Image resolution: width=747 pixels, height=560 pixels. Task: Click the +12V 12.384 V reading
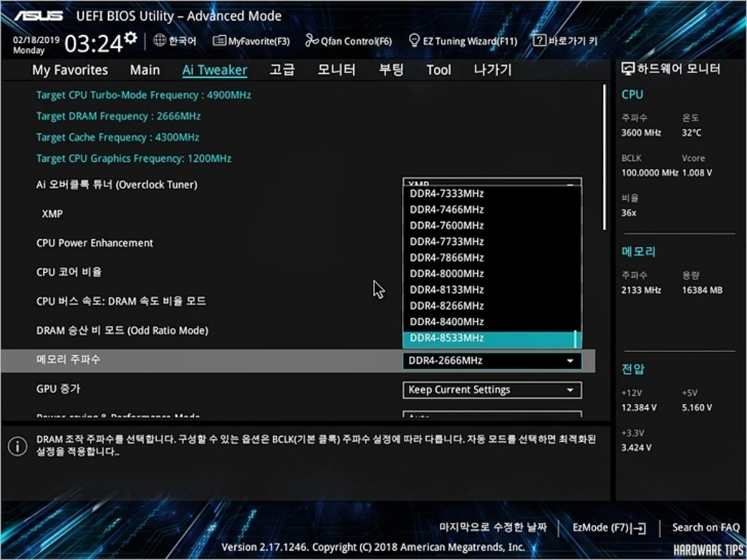639,408
